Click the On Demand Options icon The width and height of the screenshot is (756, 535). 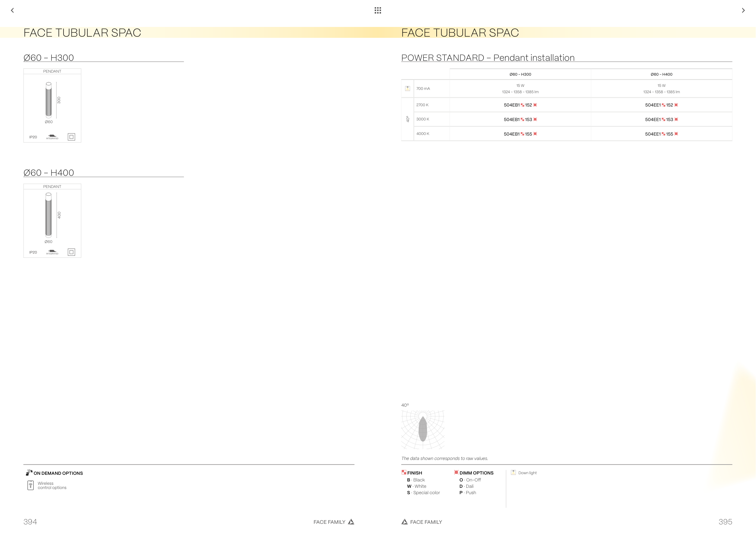pos(29,472)
